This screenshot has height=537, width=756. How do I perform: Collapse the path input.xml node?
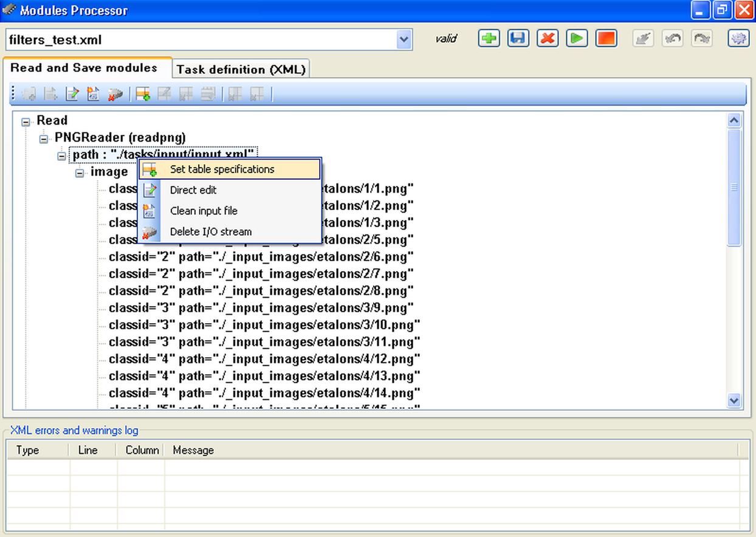(x=61, y=156)
